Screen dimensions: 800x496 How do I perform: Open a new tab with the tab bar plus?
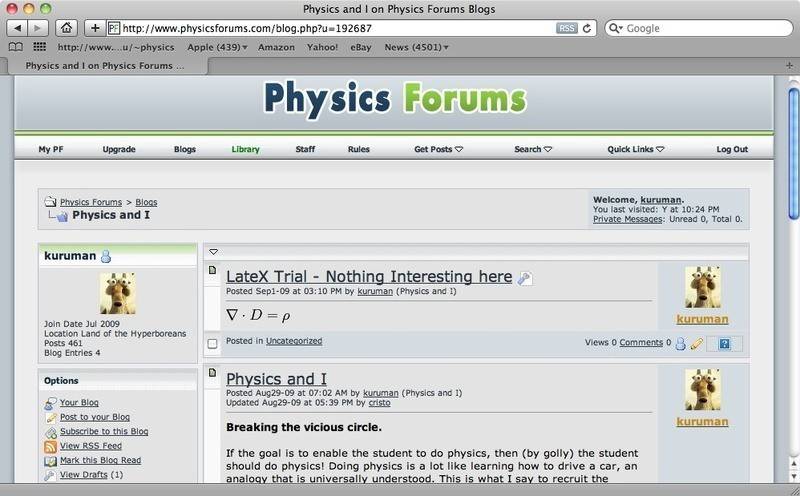click(x=789, y=65)
